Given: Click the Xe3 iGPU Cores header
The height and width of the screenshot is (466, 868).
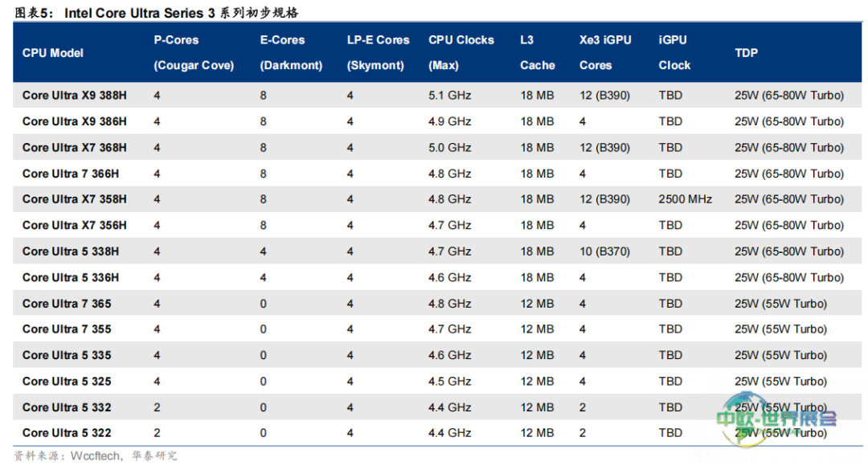Looking at the screenshot, I should click(604, 53).
